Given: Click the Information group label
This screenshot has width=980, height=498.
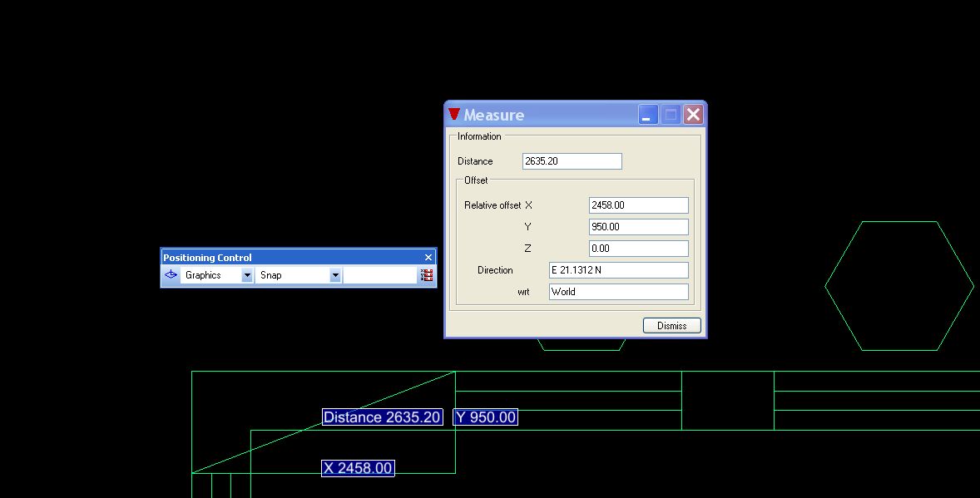Looking at the screenshot, I should click(x=479, y=136).
